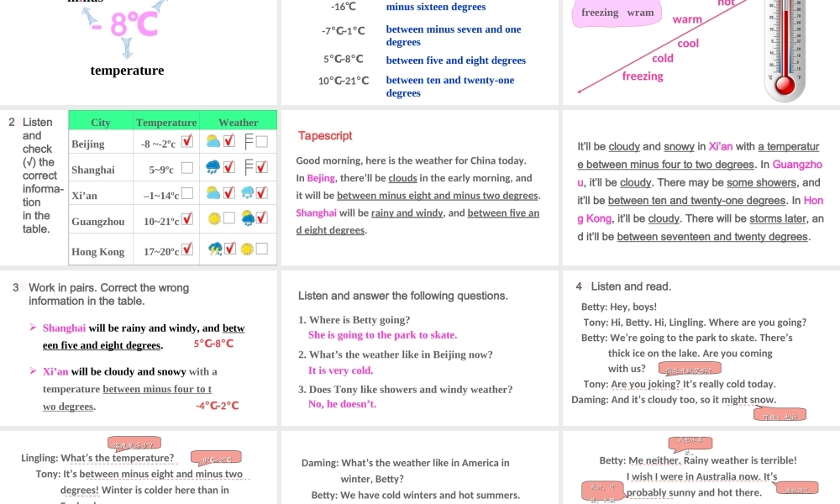Toggle the Xi'an snowy checkbox
The height and width of the screenshot is (504, 840).
(x=261, y=192)
